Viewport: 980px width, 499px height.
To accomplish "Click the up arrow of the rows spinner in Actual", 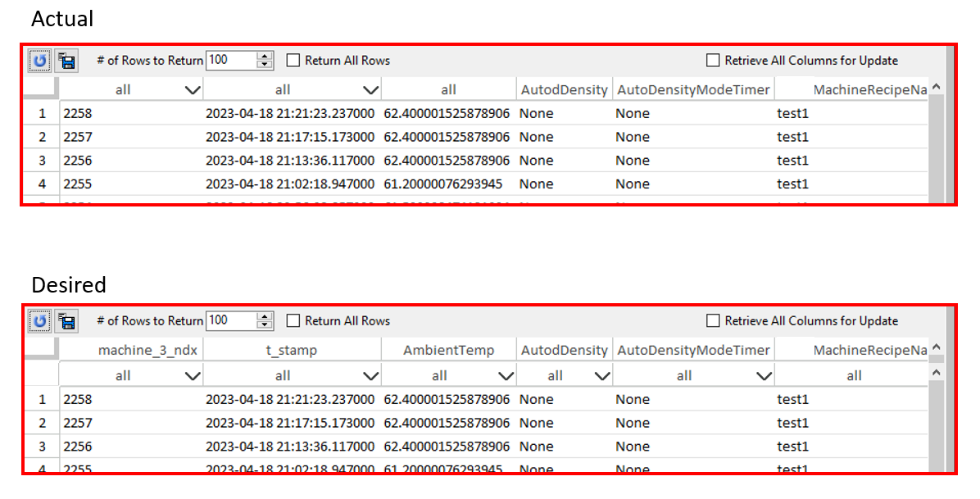I will click(264, 56).
